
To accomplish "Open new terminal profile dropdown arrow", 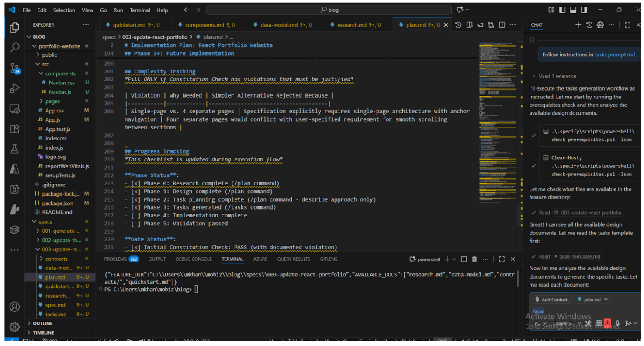I will click(454, 259).
